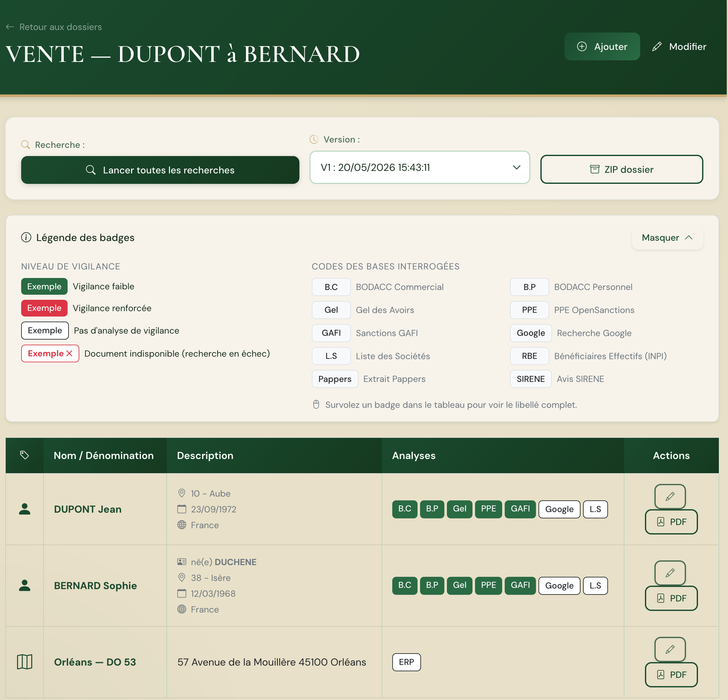Click the search icon beside Recherche label
The width and height of the screenshot is (728, 700).
coord(26,145)
